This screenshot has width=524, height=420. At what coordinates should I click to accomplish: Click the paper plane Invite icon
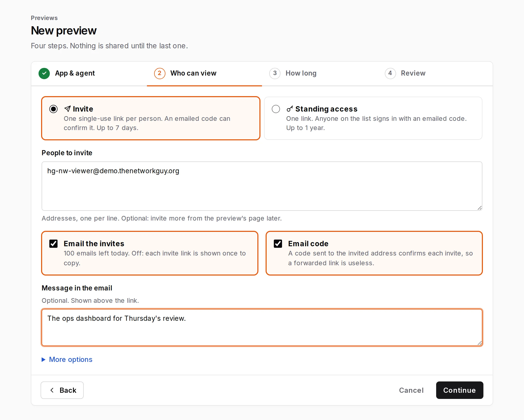point(67,109)
